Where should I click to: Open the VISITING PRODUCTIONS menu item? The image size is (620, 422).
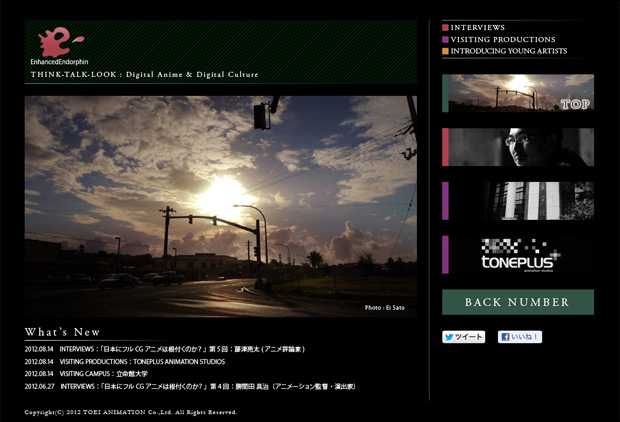tap(503, 39)
